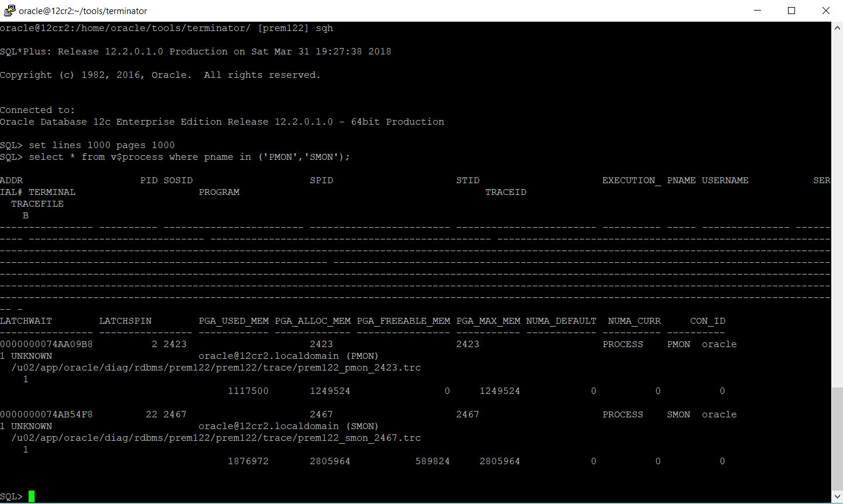Click the PNAME column header
Image resolution: width=843 pixels, height=504 pixels.
click(x=681, y=180)
